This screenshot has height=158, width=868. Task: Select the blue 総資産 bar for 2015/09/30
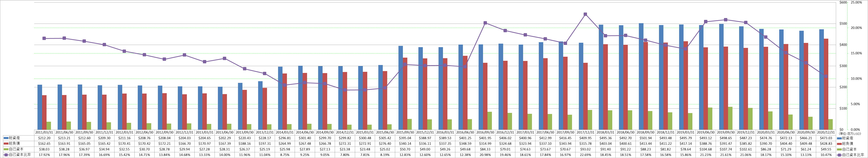[x=401, y=88]
